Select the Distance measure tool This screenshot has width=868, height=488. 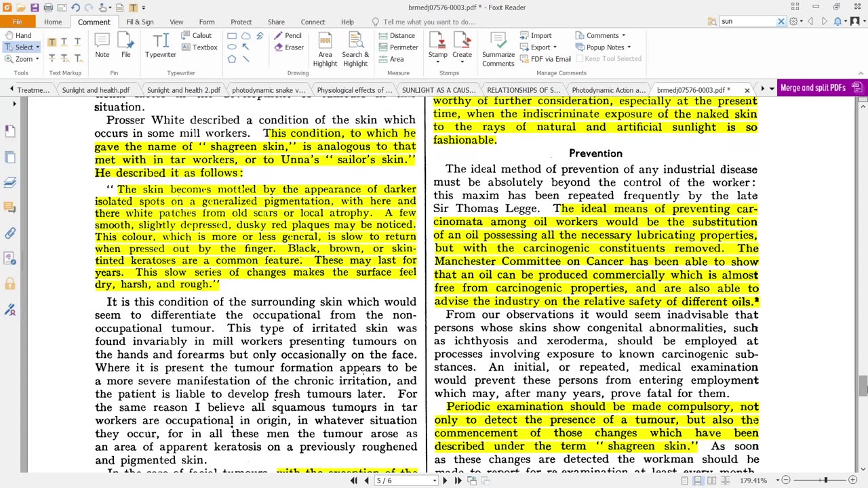pos(396,35)
